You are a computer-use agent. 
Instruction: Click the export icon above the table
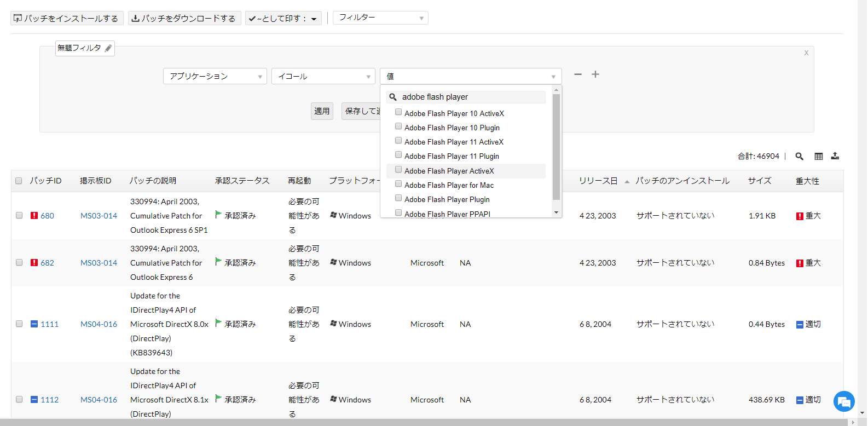click(x=835, y=157)
